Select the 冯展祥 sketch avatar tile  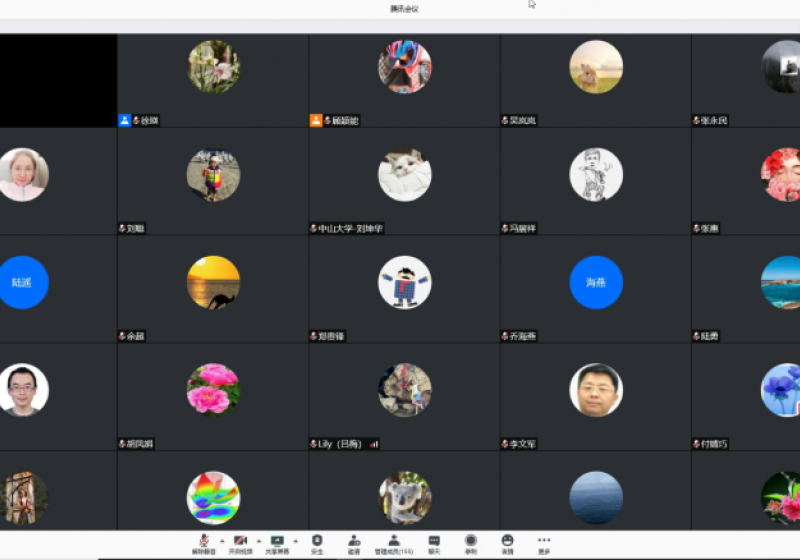click(596, 176)
